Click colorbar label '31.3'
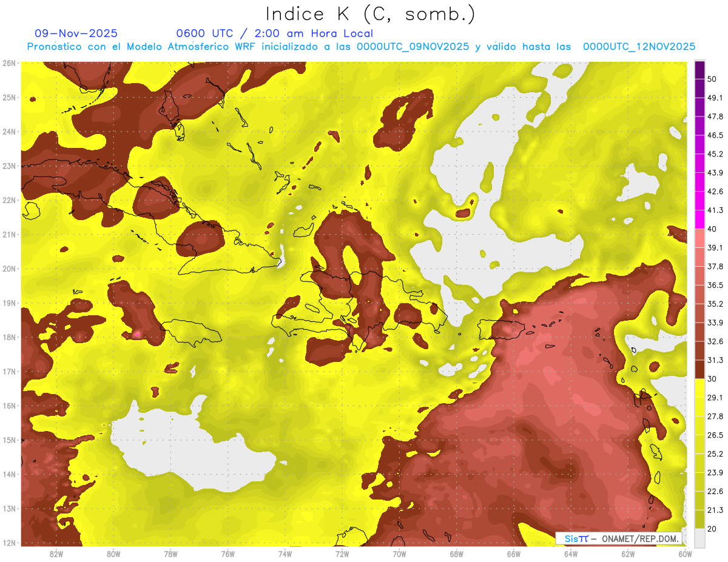 point(715,360)
